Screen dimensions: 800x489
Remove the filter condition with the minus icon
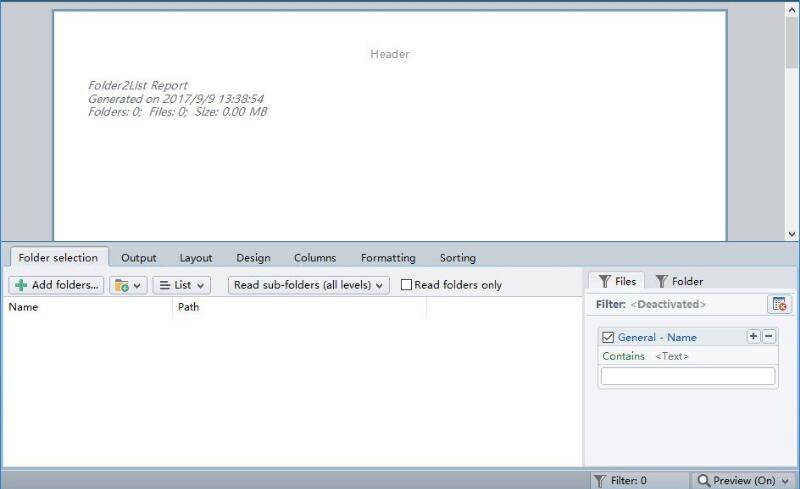click(x=769, y=336)
